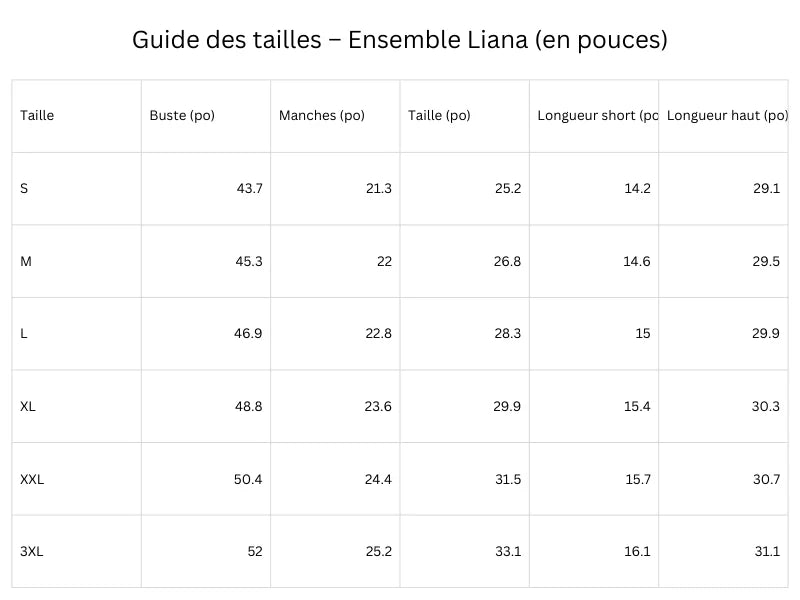Select bust value 52 for size 3XL

254,552
